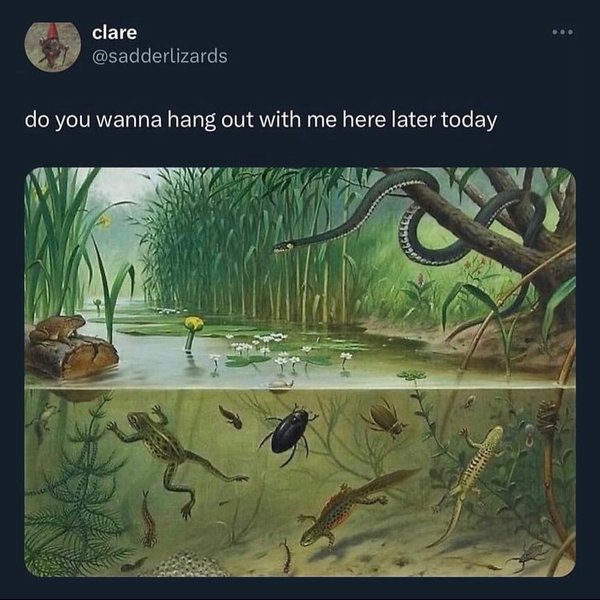
Task: Click the yellow water lily bud
Action: point(194,323)
